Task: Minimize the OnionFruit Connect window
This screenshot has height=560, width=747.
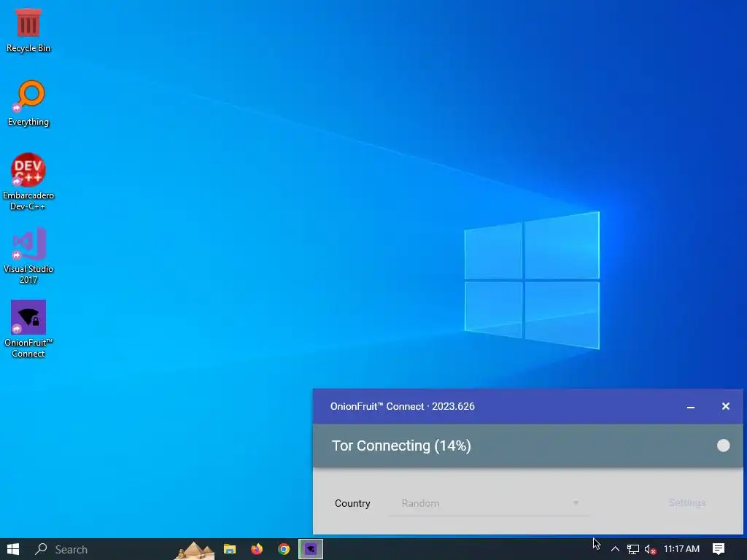Action: (690, 407)
